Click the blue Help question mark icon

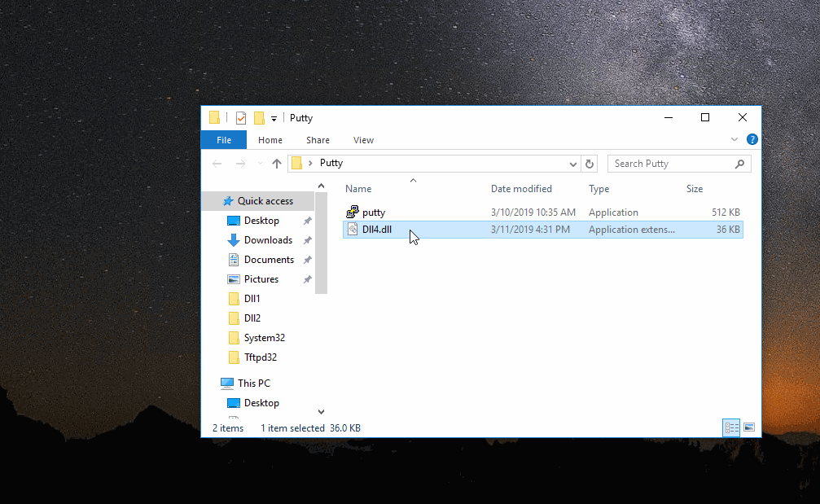(752, 140)
